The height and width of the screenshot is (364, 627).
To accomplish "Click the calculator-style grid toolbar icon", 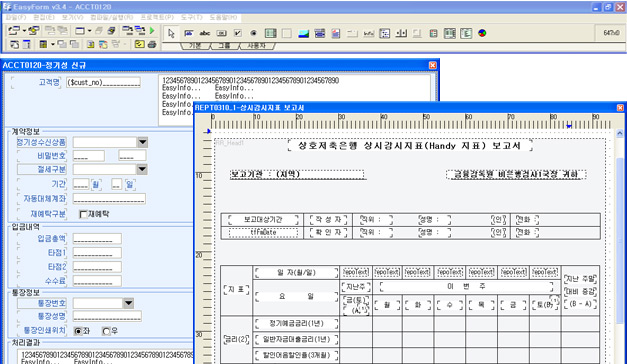I will 43,44.
